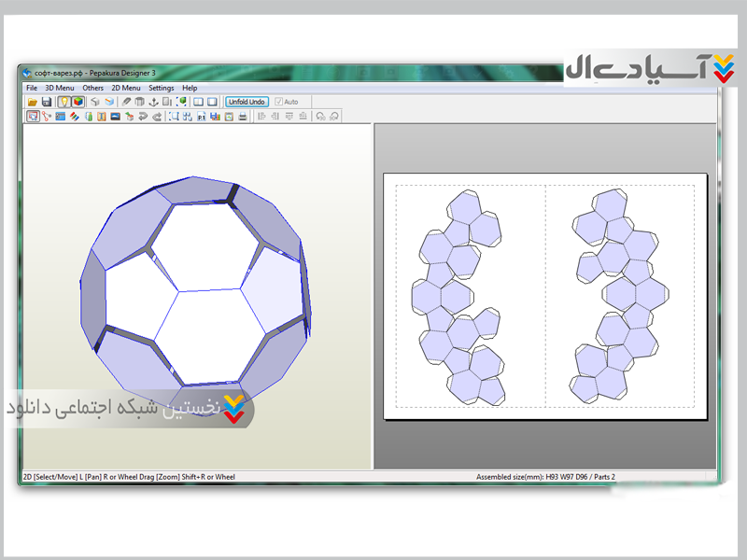The width and height of the screenshot is (747, 560).
Task: Click the redo curved arrow icon
Action: (x=157, y=117)
